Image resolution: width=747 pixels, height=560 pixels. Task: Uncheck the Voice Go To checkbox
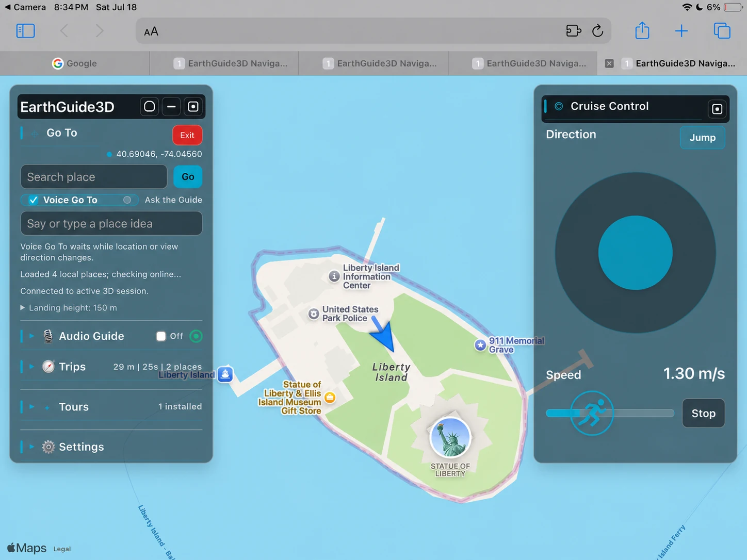pyautogui.click(x=33, y=200)
